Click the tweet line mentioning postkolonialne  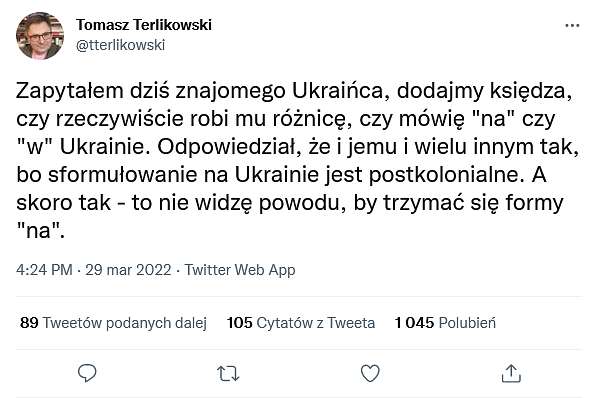coord(281,175)
